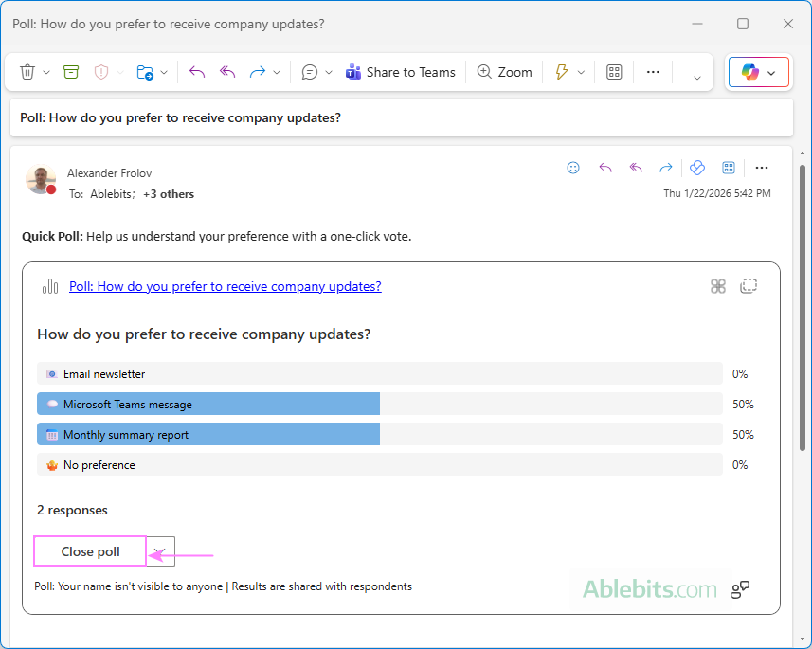This screenshot has height=649, width=812.
Task: Open the Zoom tool in the toolbar
Action: point(504,71)
